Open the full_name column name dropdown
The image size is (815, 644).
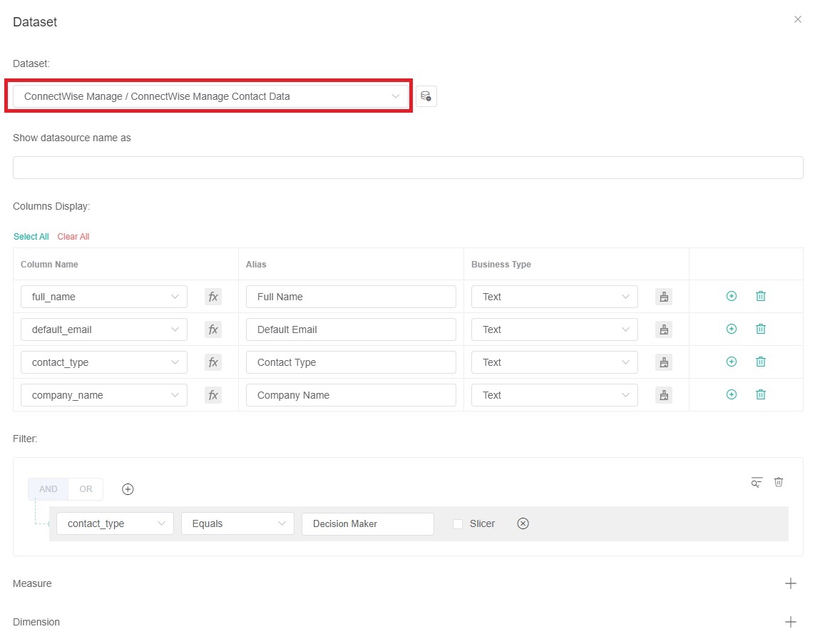[x=104, y=297]
